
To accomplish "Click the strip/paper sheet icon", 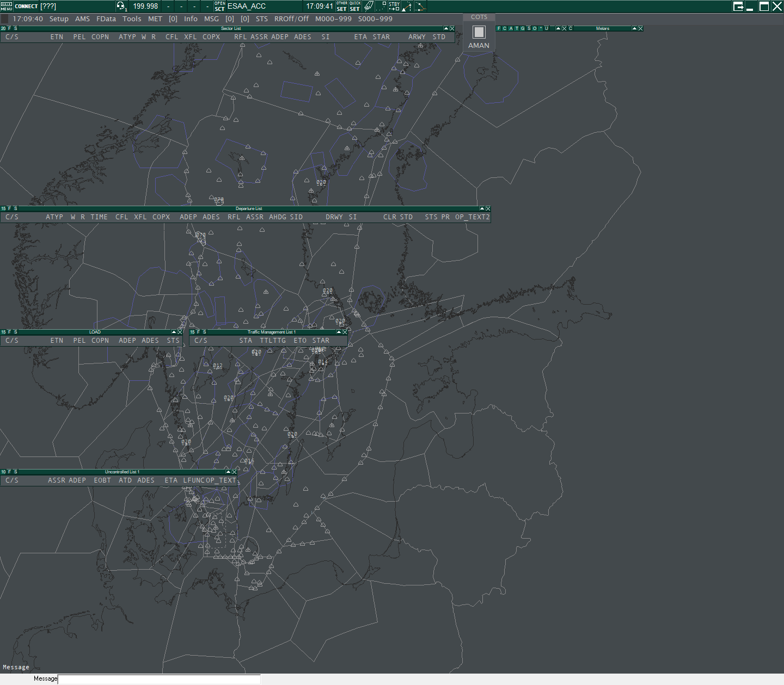I will click(x=369, y=6).
